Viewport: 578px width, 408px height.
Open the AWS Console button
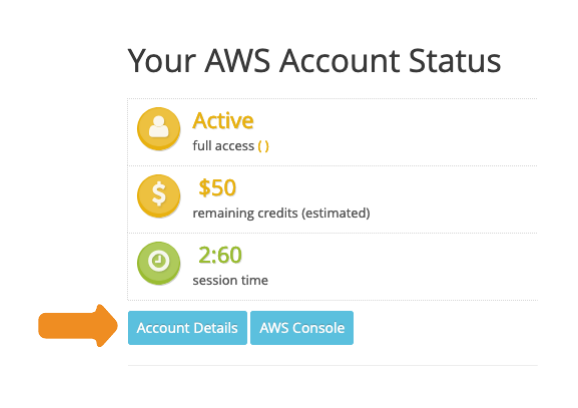click(x=302, y=328)
